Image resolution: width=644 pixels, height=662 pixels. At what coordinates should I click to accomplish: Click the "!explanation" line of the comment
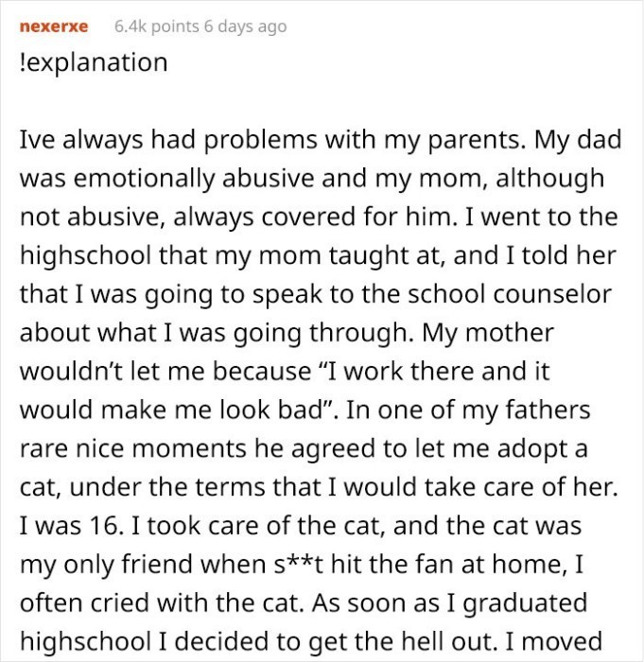[93, 63]
